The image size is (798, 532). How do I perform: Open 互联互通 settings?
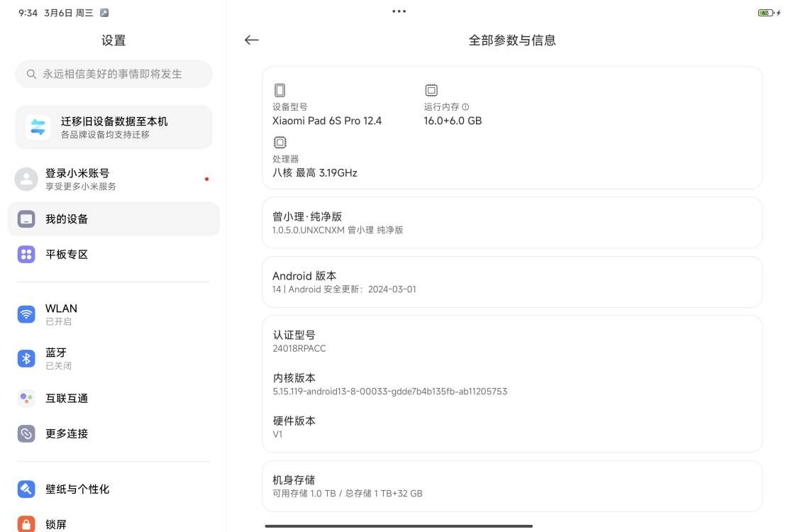pos(113,398)
